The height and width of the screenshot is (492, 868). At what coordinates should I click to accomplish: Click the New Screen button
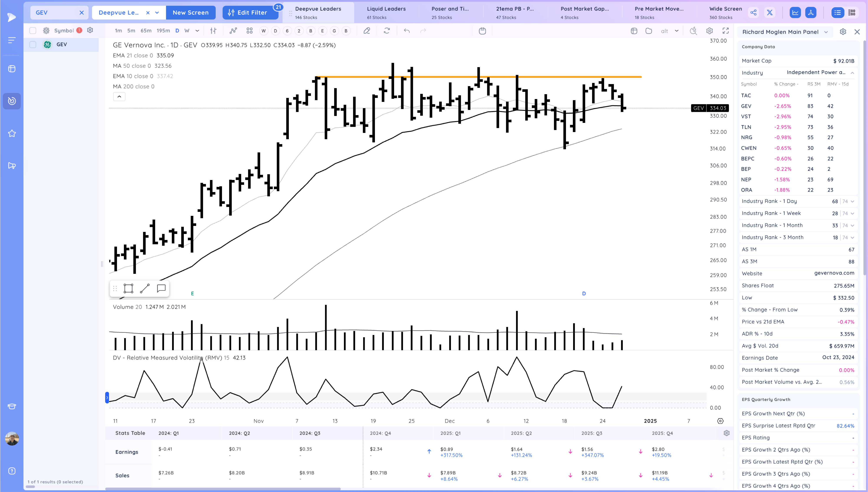(190, 13)
